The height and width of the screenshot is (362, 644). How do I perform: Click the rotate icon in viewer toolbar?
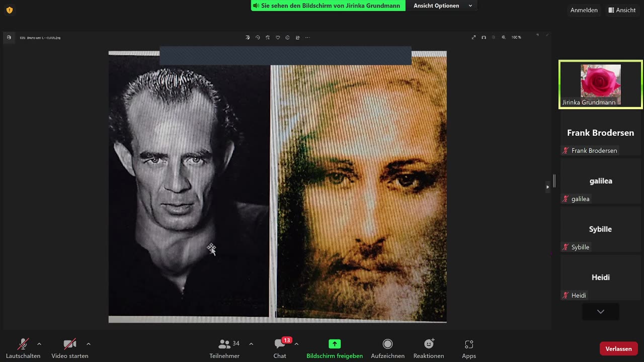coord(258,37)
